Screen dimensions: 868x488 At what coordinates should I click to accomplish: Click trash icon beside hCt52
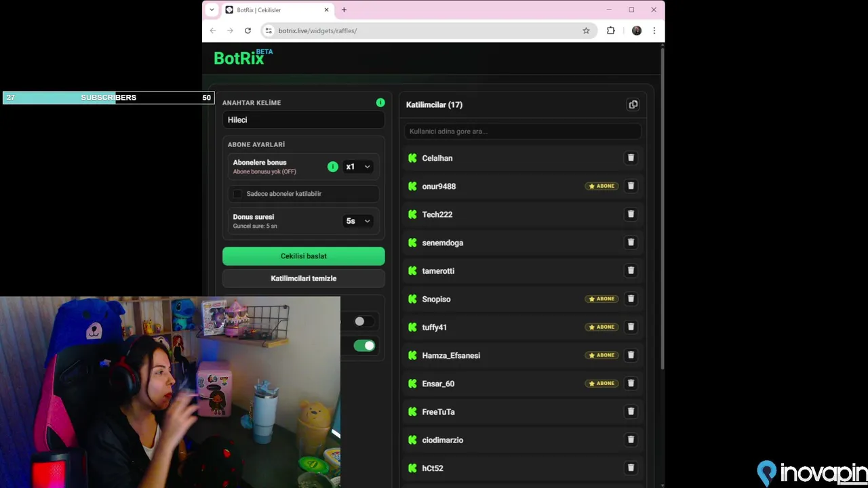[631, 468]
